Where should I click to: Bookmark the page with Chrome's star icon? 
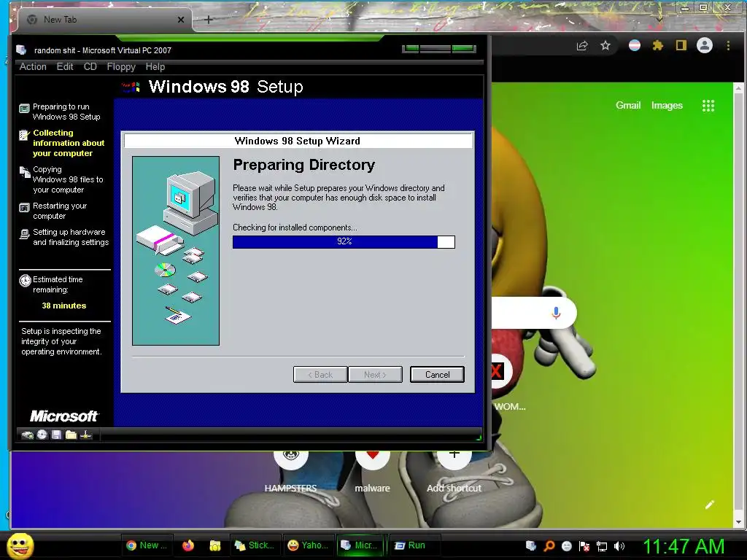click(605, 46)
